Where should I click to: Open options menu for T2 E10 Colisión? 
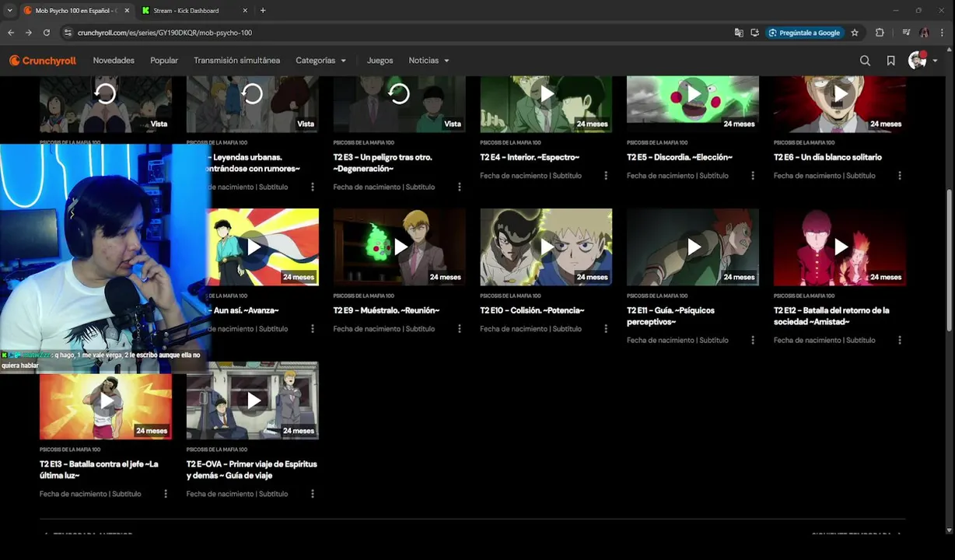tap(606, 329)
